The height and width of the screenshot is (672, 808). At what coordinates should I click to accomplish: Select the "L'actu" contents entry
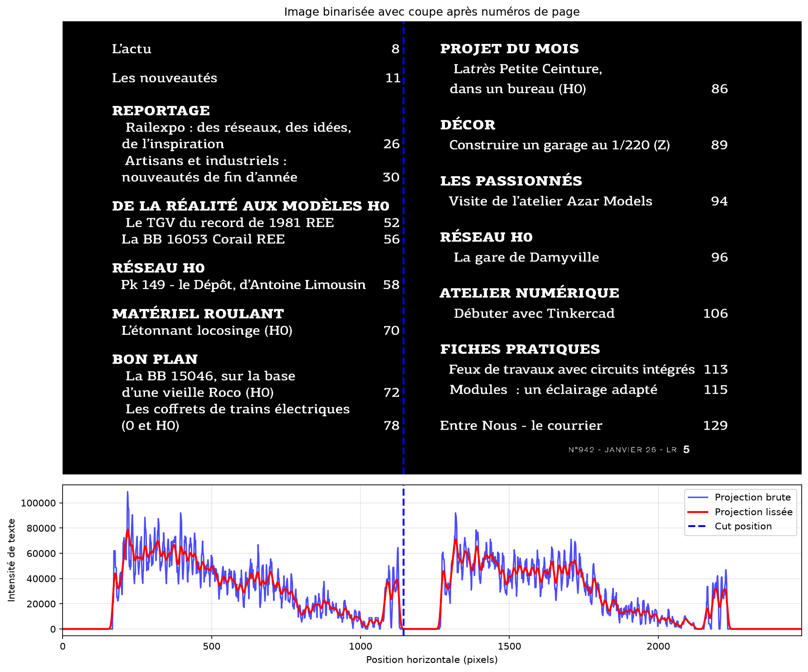point(131,49)
